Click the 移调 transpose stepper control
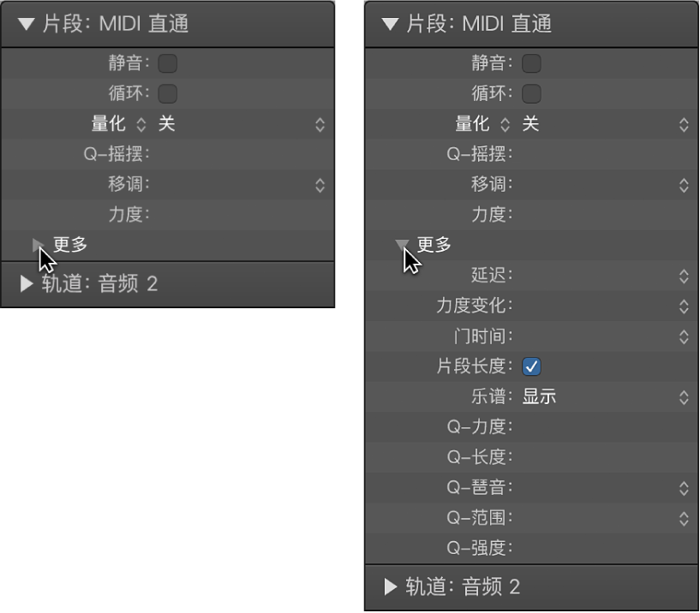 pyautogui.click(x=320, y=185)
